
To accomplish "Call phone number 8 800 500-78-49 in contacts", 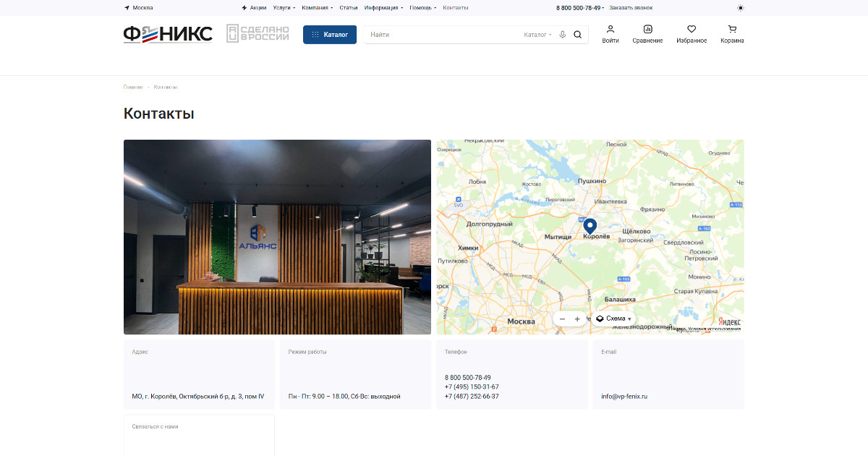I will pyautogui.click(x=468, y=378).
